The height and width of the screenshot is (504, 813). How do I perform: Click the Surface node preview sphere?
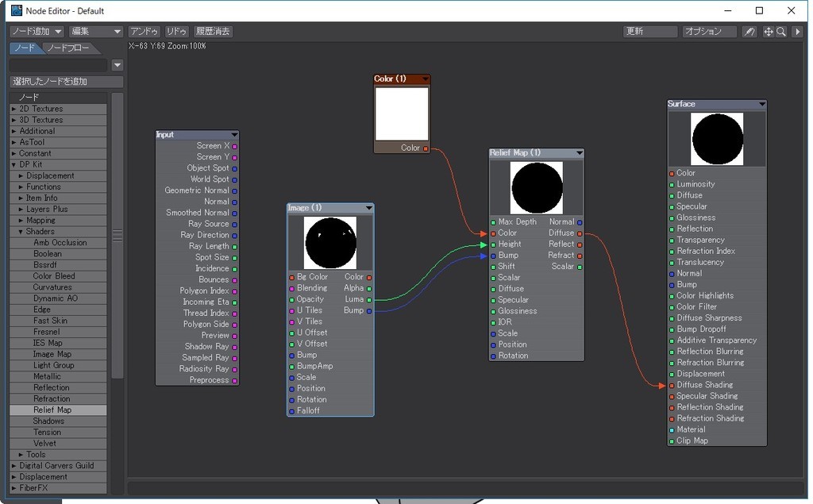click(717, 139)
